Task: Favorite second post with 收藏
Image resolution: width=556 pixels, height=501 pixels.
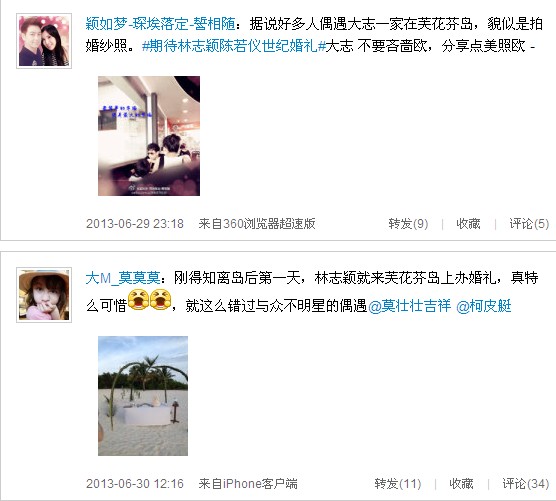Action: click(461, 484)
